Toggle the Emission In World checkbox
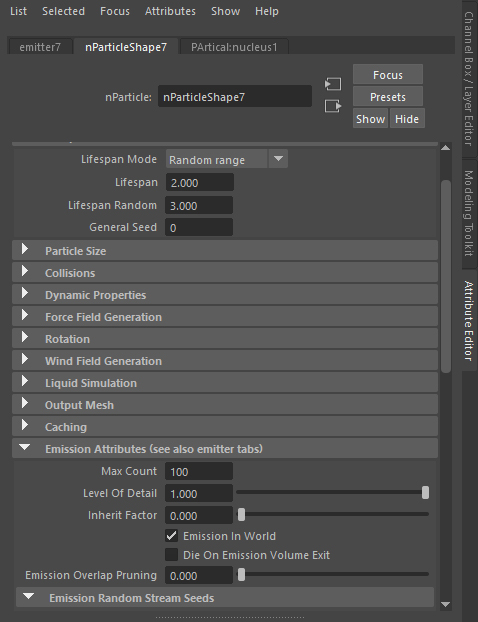The image size is (478, 622). tap(171, 536)
